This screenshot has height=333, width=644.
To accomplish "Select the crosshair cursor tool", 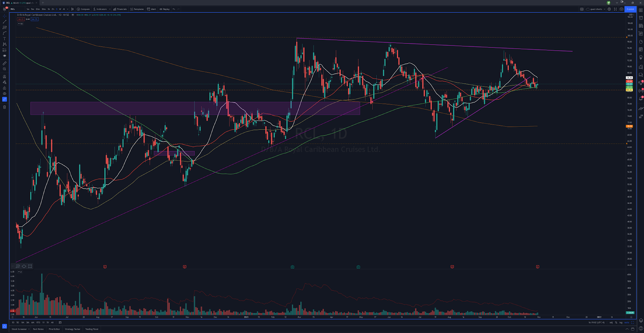I will [x=4, y=16].
